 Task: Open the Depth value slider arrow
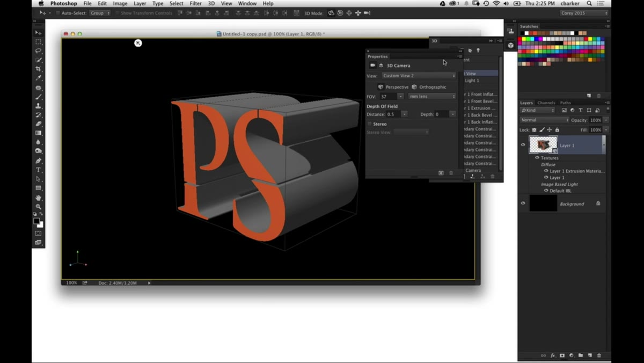452,114
